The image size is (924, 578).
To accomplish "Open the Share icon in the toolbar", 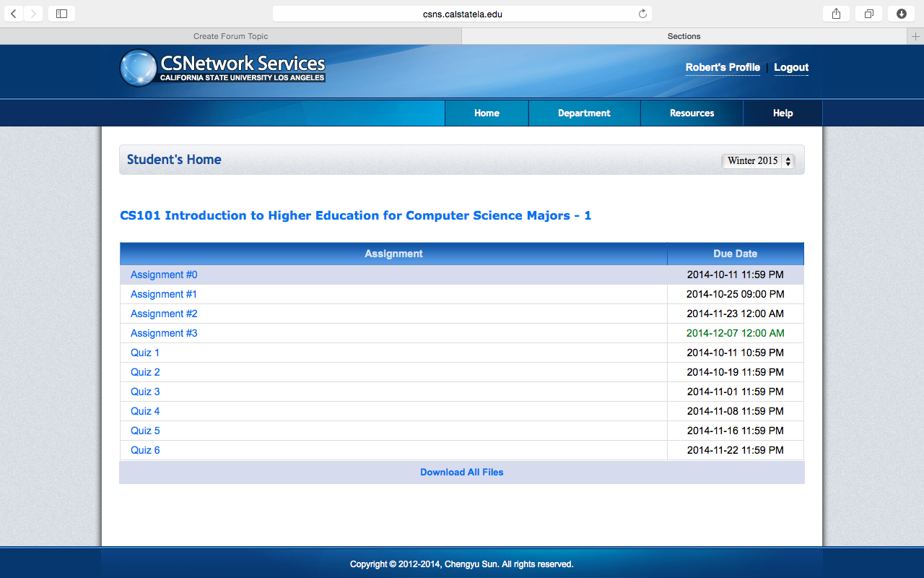I will [x=836, y=14].
